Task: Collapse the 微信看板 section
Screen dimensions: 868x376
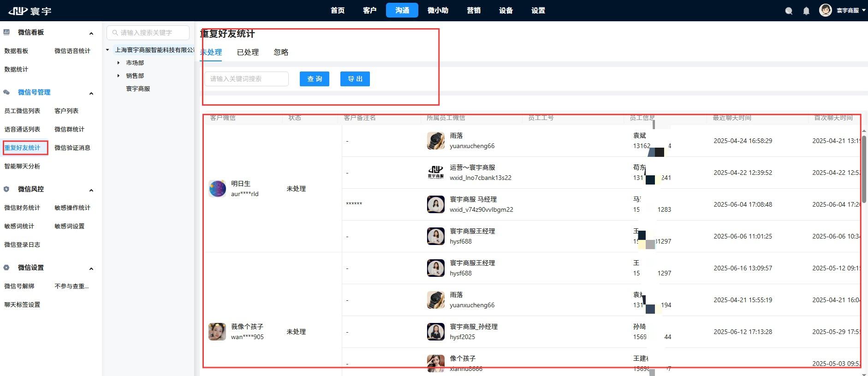Action: pos(91,33)
